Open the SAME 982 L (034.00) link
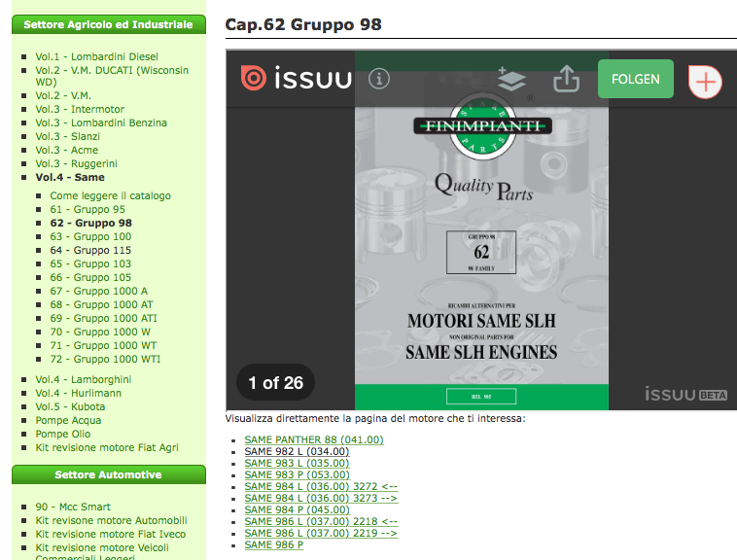The width and height of the screenshot is (737, 560). coord(297,451)
